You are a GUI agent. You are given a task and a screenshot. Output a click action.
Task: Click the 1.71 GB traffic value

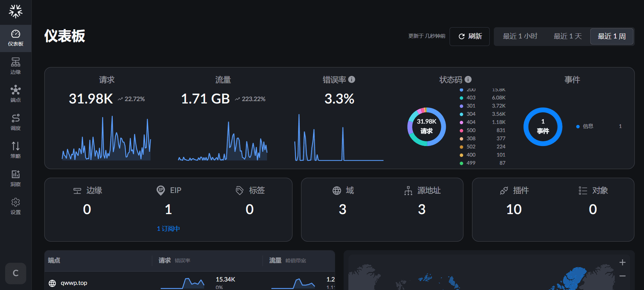[x=205, y=99]
